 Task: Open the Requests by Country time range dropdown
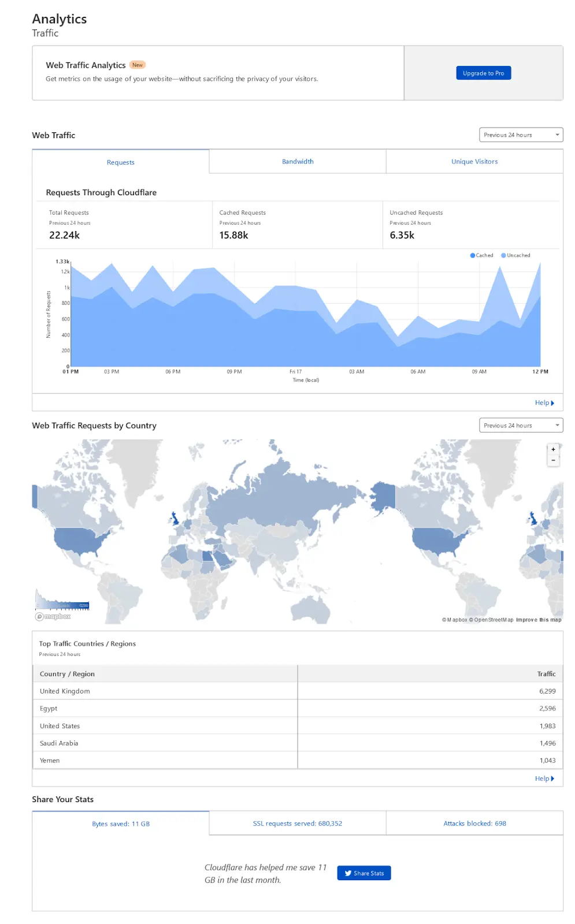click(521, 426)
